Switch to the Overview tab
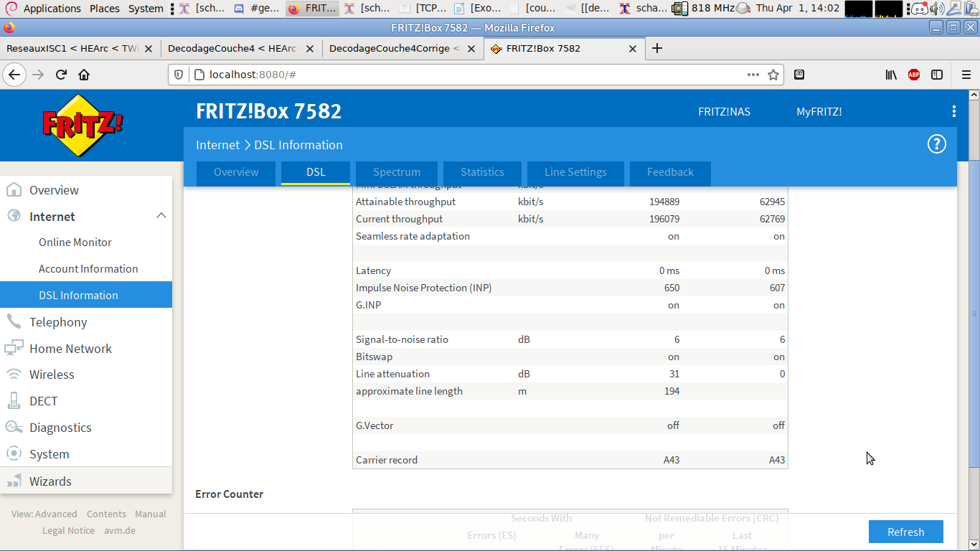 pos(236,172)
